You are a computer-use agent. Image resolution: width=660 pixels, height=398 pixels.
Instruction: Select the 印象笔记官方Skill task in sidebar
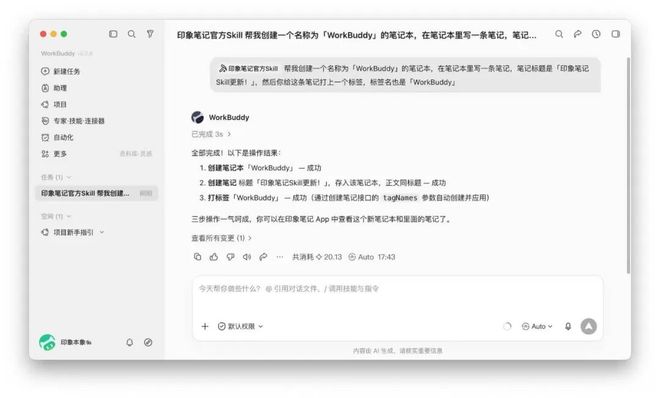pyautogui.click(x=97, y=193)
